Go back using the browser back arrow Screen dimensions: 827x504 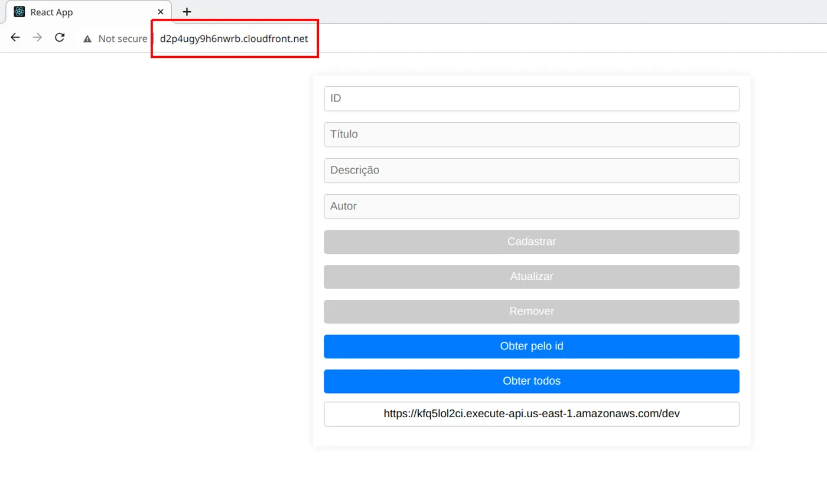tap(15, 38)
